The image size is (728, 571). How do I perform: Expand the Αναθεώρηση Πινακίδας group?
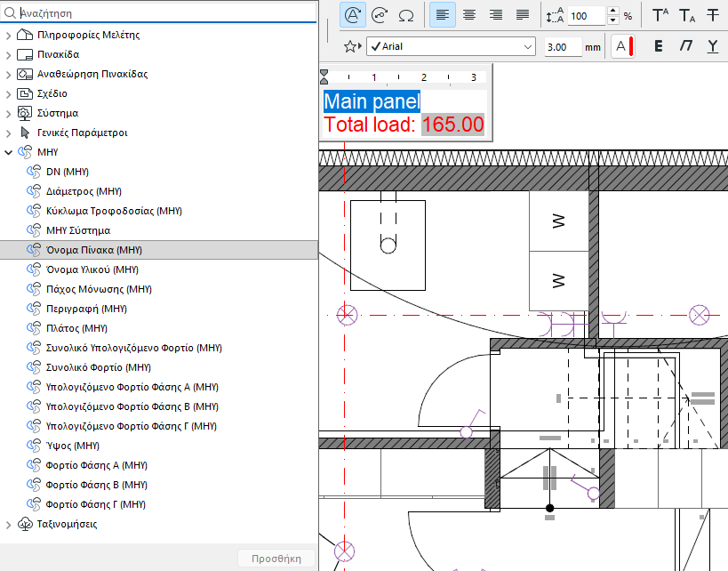(8, 75)
